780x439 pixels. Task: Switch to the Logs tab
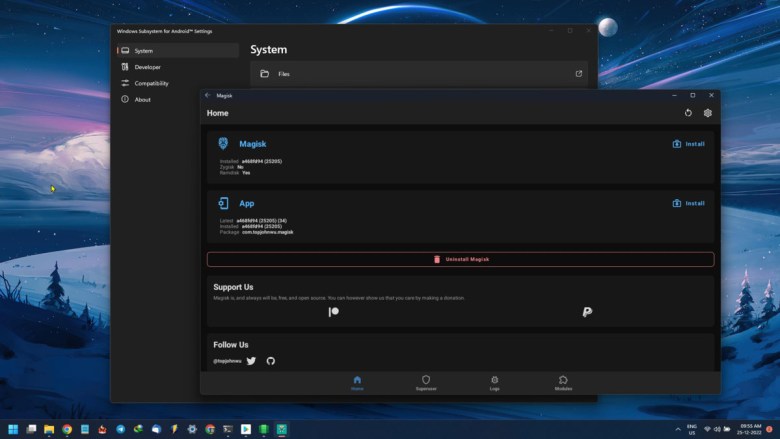tap(494, 383)
